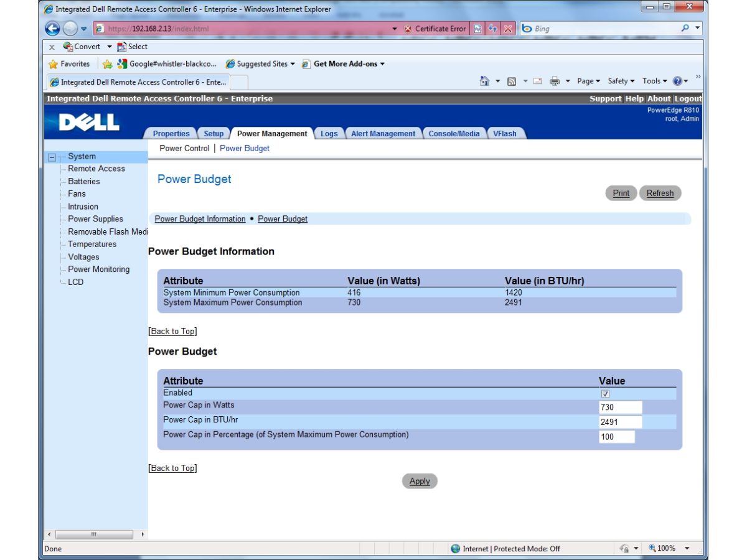747x560 pixels.
Task: Open the RSS feeds icon
Action: tap(511, 81)
